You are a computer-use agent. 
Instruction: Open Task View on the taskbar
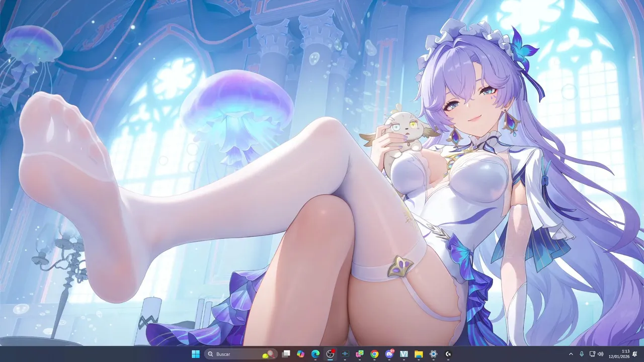tap(286, 354)
